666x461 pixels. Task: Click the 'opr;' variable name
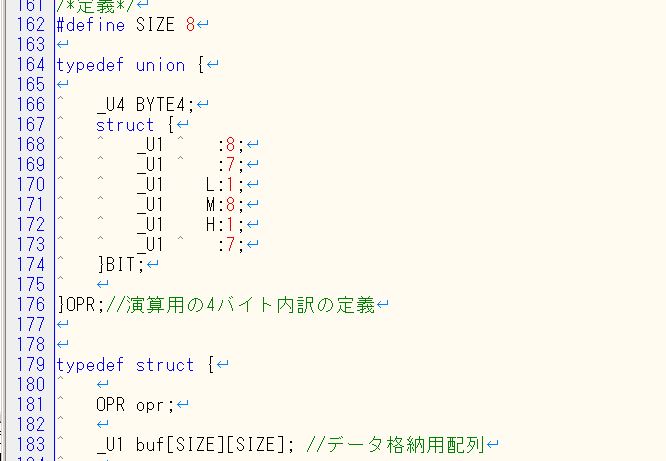155,405
